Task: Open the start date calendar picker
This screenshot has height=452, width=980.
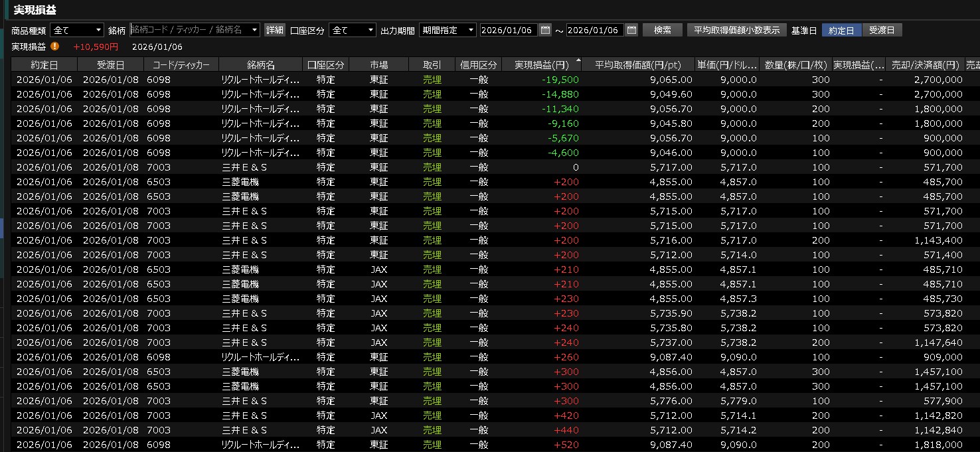Action: pyautogui.click(x=546, y=30)
